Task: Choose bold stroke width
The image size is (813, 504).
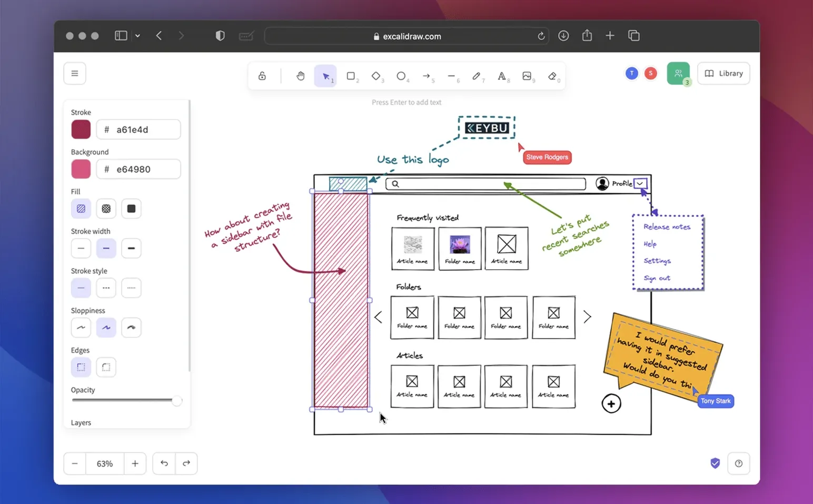Action: (x=106, y=248)
